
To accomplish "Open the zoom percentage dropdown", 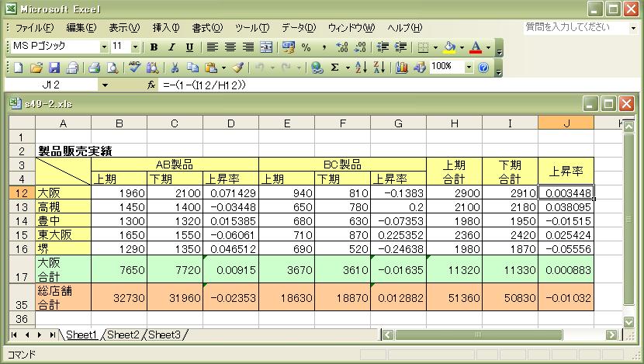I will coord(469,67).
